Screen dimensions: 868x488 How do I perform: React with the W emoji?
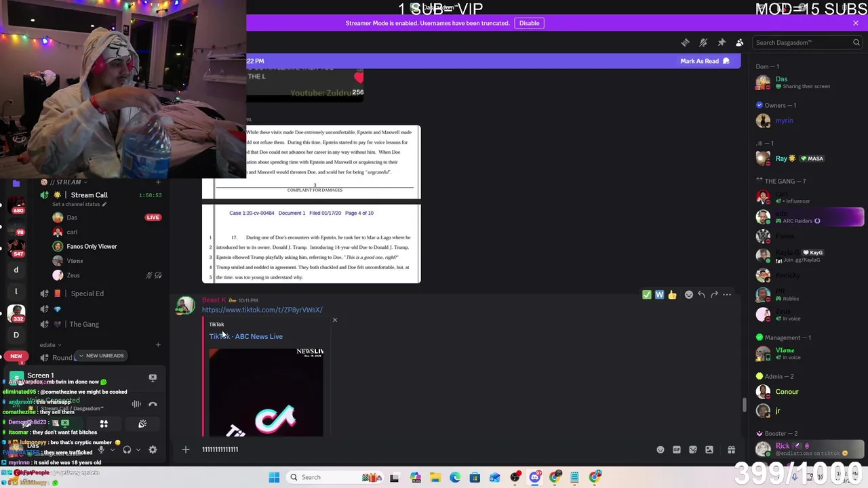pyautogui.click(x=659, y=295)
